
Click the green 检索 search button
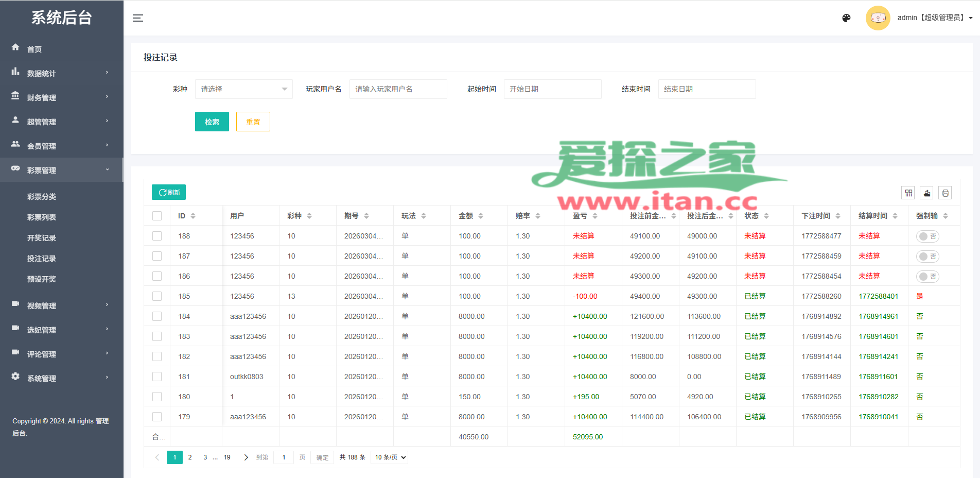click(x=212, y=122)
